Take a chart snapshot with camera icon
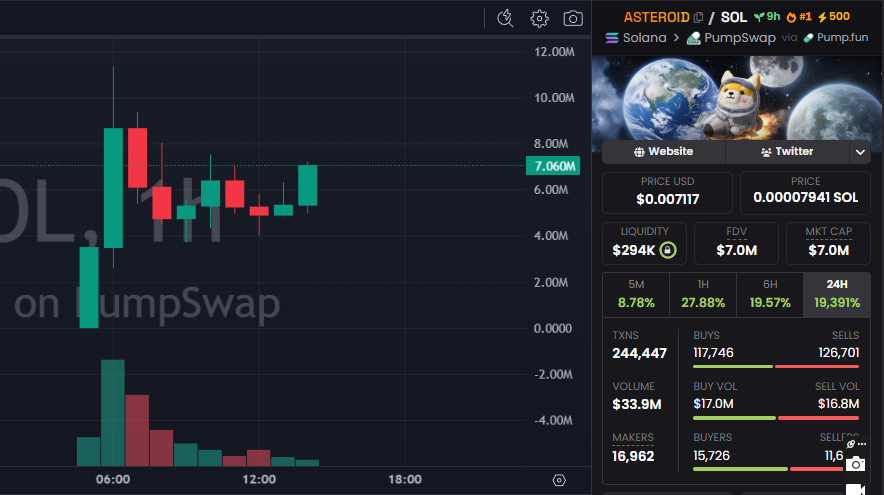884x495 pixels. (x=573, y=19)
